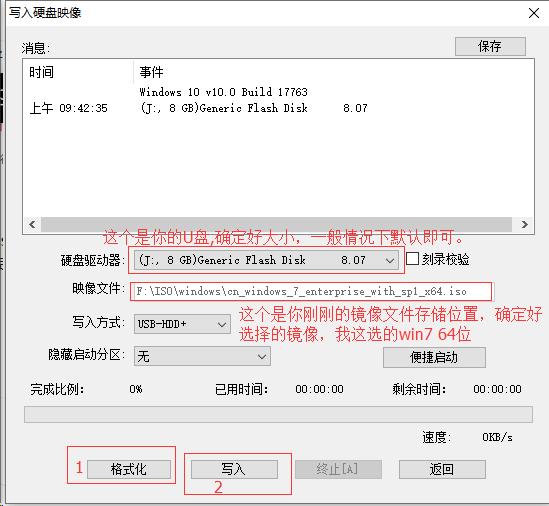Image resolution: width=549 pixels, height=506 pixels.
Task: Click the write progress bar
Action: (x=278, y=415)
